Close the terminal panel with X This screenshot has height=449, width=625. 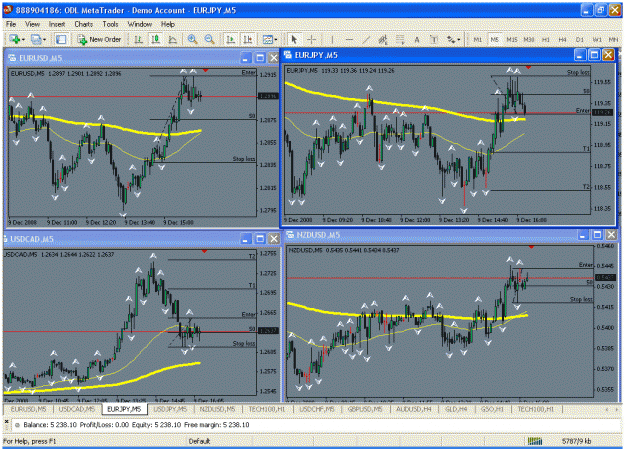tap(6, 421)
